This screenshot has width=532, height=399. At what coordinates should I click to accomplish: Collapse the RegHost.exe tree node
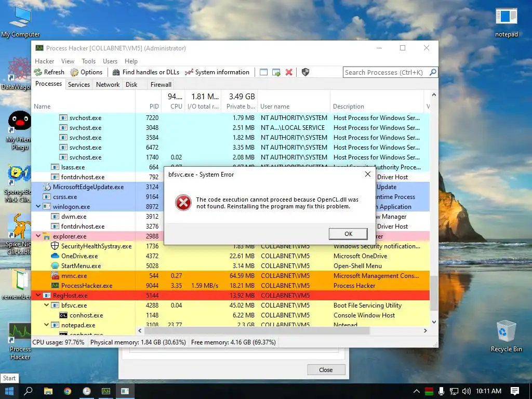tap(38, 295)
